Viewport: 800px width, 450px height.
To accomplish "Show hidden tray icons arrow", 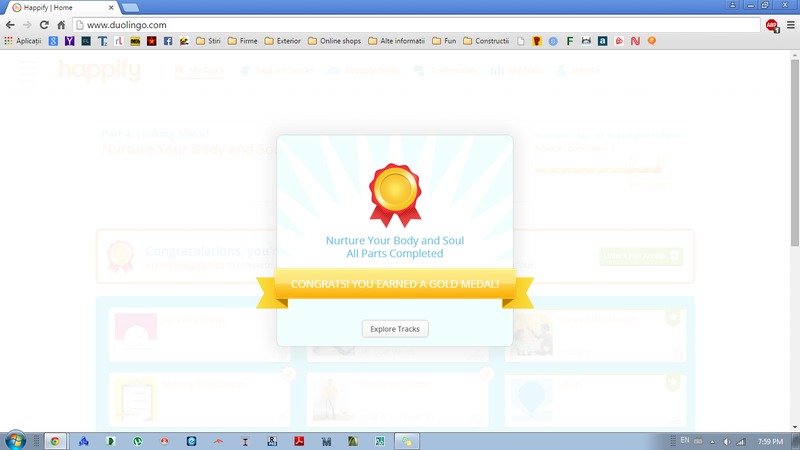I will pyautogui.click(x=712, y=442).
